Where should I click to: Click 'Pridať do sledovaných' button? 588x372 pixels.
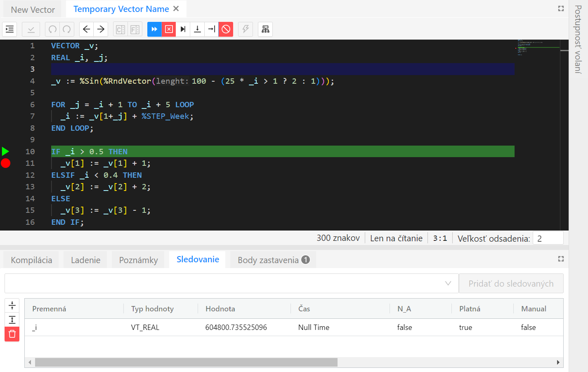[x=511, y=283]
